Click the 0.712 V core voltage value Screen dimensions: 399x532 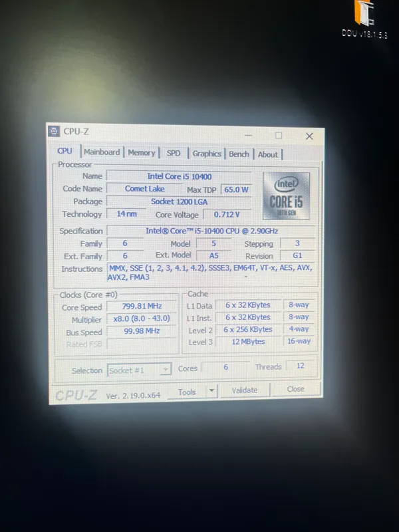pyautogui.click(x=227, y=214)
